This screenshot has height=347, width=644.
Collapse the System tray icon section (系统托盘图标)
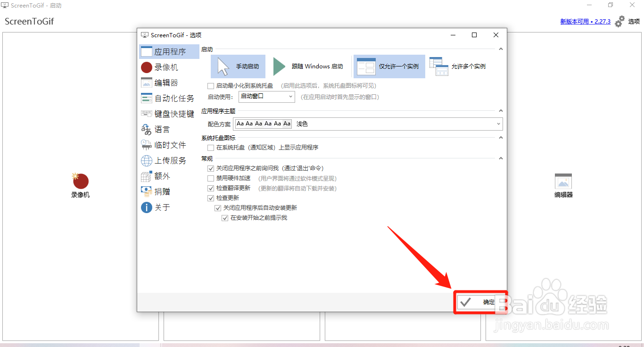501,138
